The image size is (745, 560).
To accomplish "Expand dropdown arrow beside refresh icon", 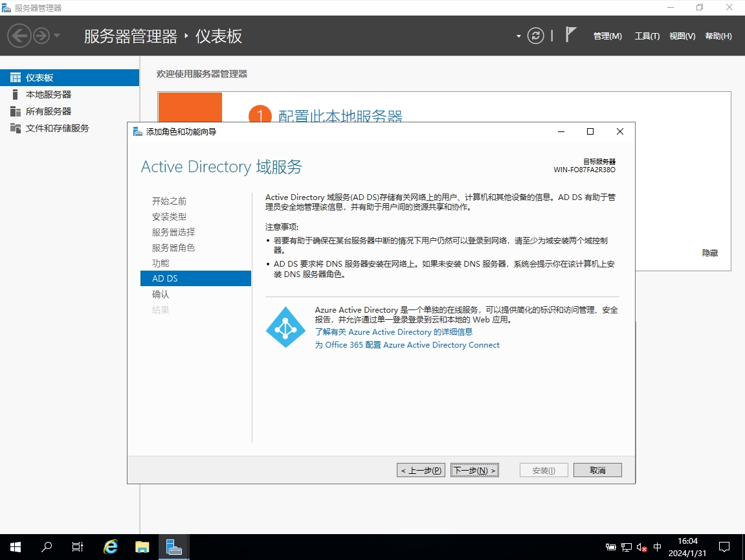I will tap(518, 36).
